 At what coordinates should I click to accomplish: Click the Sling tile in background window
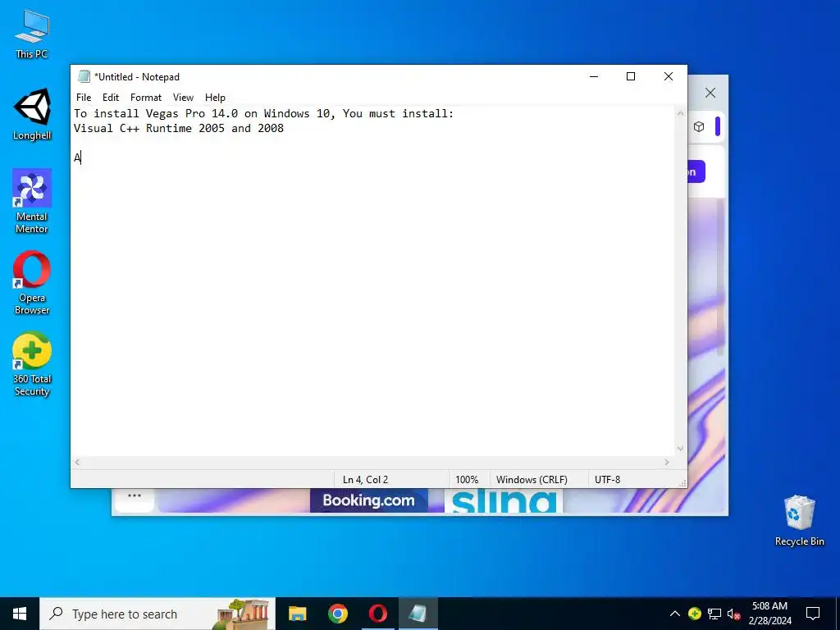[x=504, y=500]
